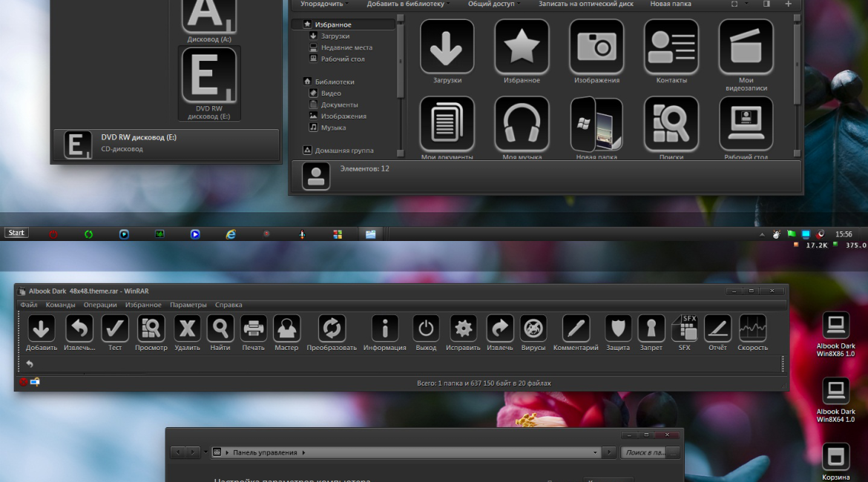Open the Скорость benchmark icon
Image resolution: width=868 pixels, height=482 pixels.
pyautogui.click(x=752, y=329)
